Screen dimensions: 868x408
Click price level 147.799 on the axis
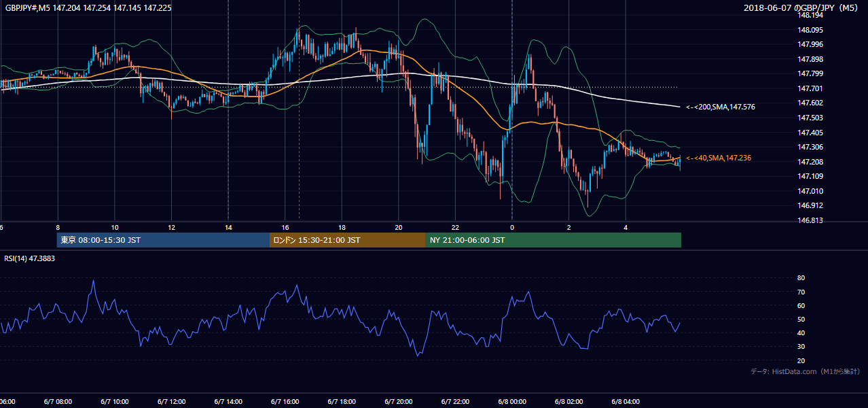point(810,73)
